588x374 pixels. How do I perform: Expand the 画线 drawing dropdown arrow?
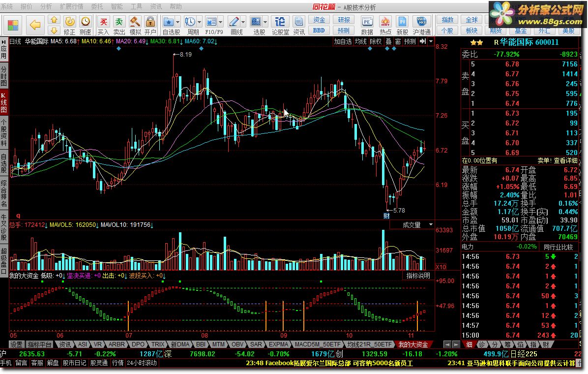coord(243,22)
